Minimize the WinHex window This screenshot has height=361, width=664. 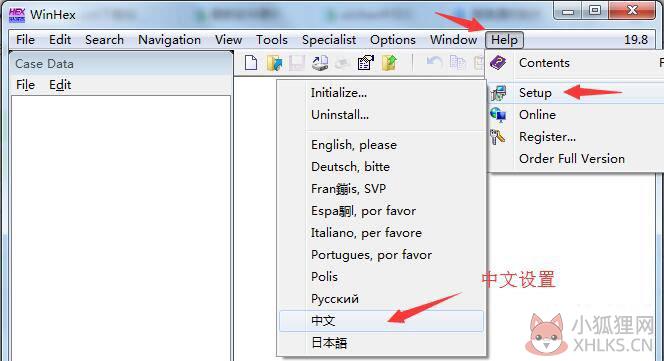(568, 10)
